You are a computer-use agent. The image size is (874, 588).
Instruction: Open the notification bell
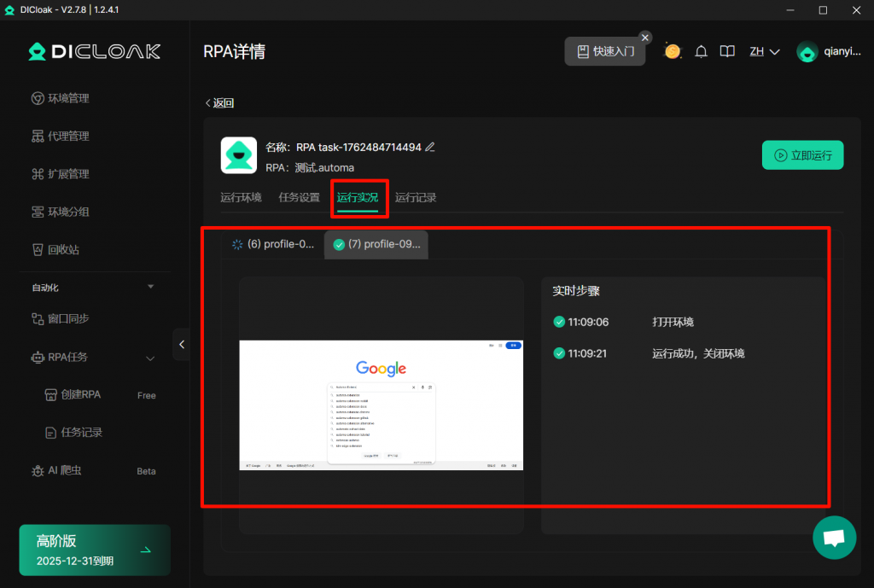(x=701, y=51)
